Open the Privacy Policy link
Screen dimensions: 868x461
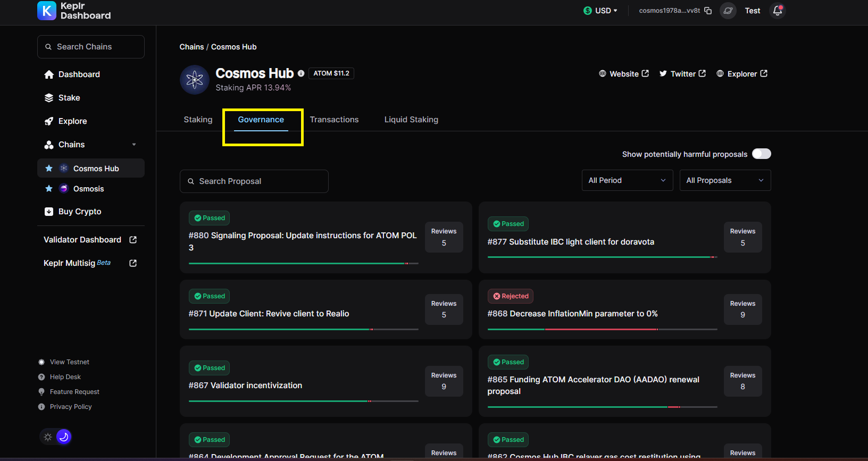pyautogui.click(x=71, y=407)
